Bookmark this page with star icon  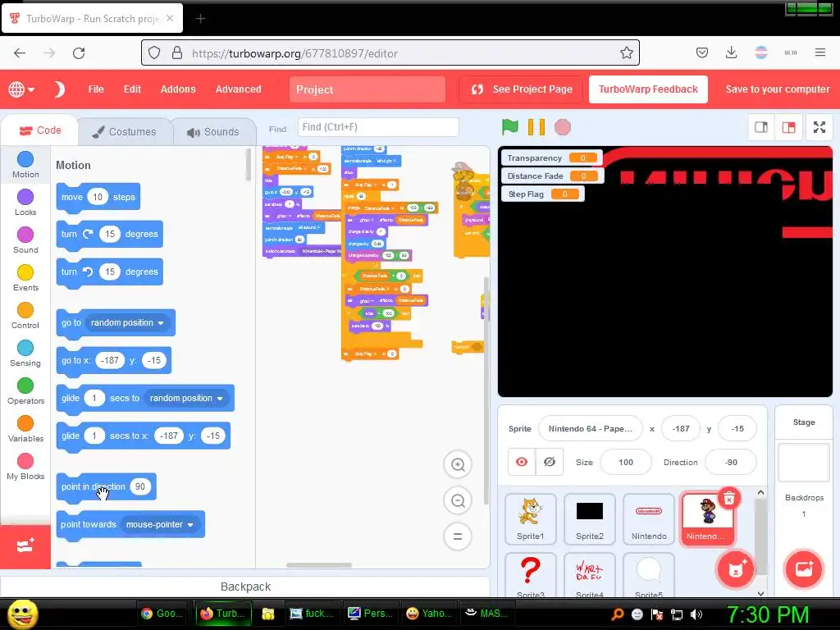(x=626, y=52)
